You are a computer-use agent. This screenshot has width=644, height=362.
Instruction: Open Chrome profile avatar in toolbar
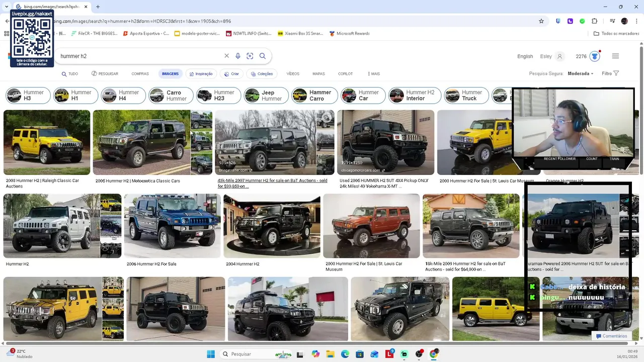624,21
